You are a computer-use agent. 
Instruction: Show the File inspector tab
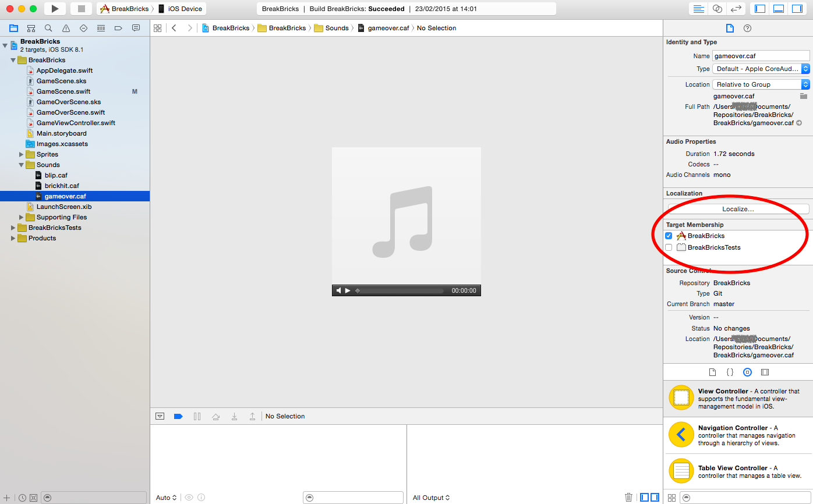[730, 28]
